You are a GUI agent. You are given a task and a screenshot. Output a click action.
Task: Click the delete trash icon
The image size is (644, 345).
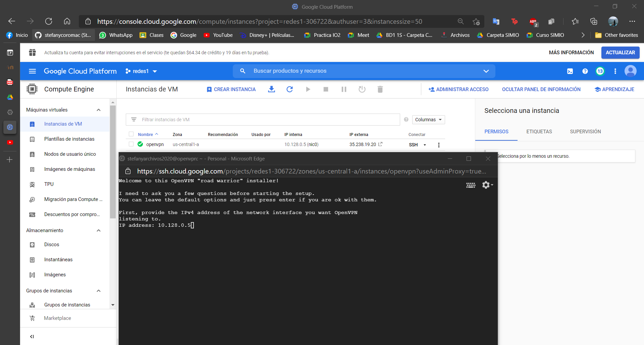380,89
